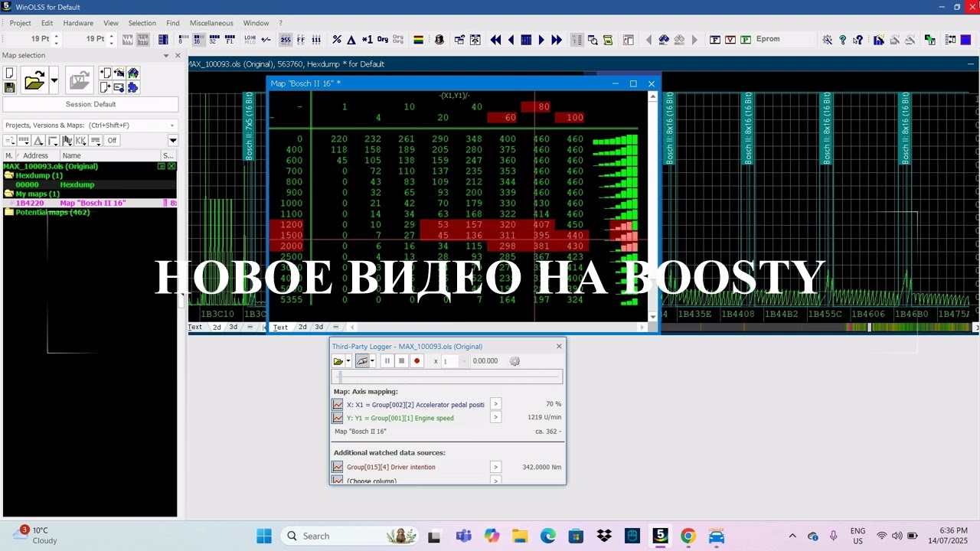This screenshot has height=551, width=980.
Task: Click the Name column header
Action: click(110, 155)
